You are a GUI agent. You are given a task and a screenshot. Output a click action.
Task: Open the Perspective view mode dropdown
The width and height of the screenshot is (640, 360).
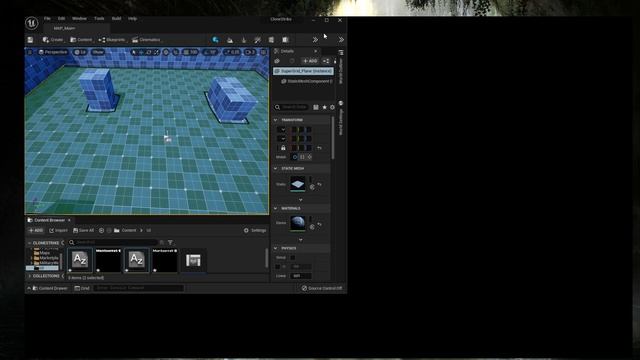point(53,52)
